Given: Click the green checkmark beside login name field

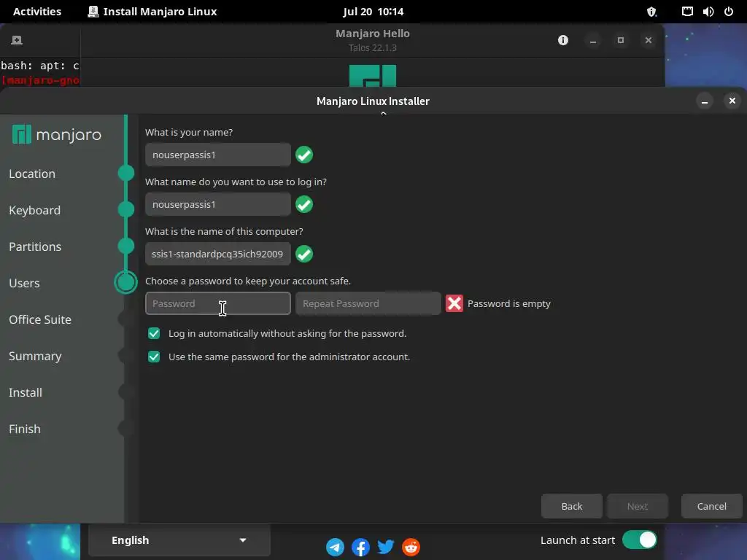Looking at the screenshot, I should coord(304,204).
